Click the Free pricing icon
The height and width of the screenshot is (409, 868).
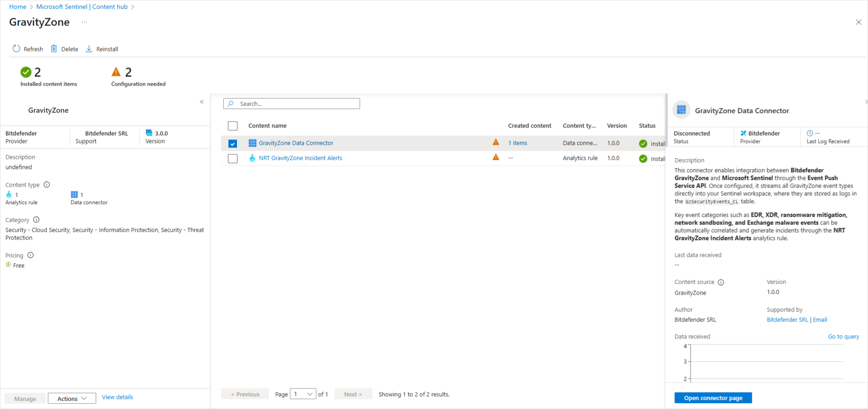pyautogui.click(x=8, y=265)
